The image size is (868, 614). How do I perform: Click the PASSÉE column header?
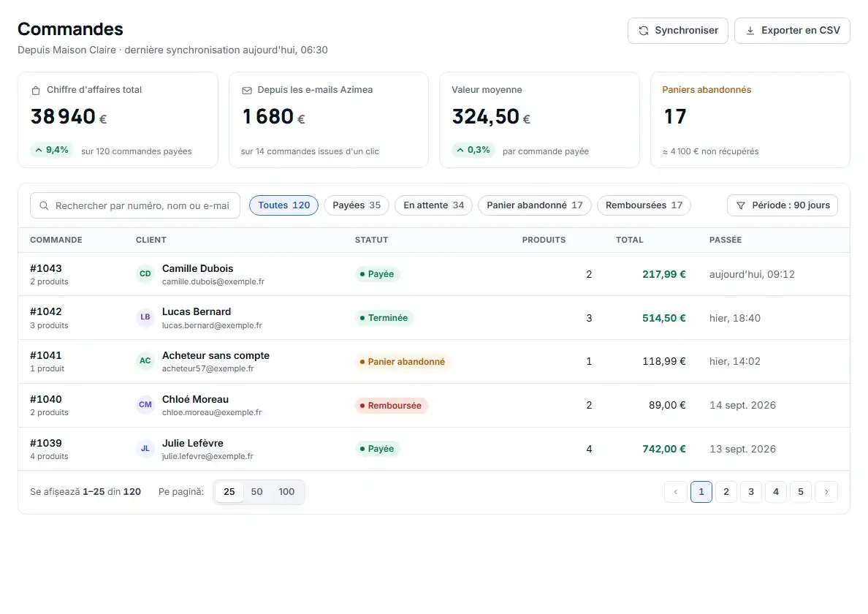tap(726, 240)
